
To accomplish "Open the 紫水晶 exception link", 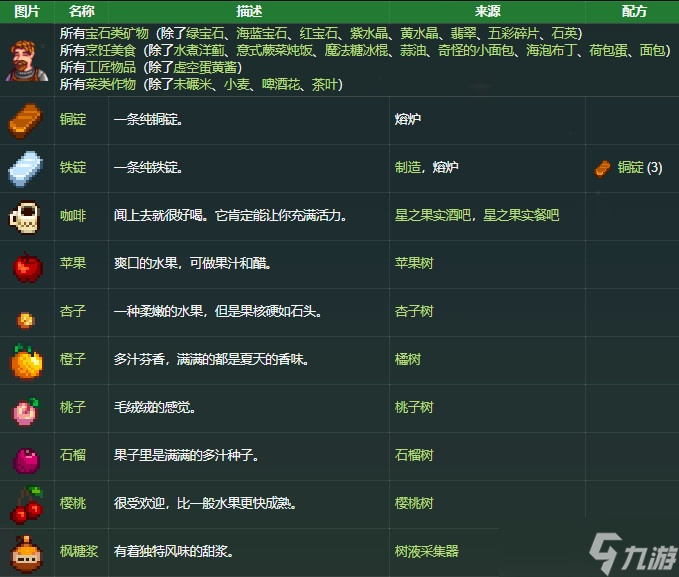I will [369, 33].
